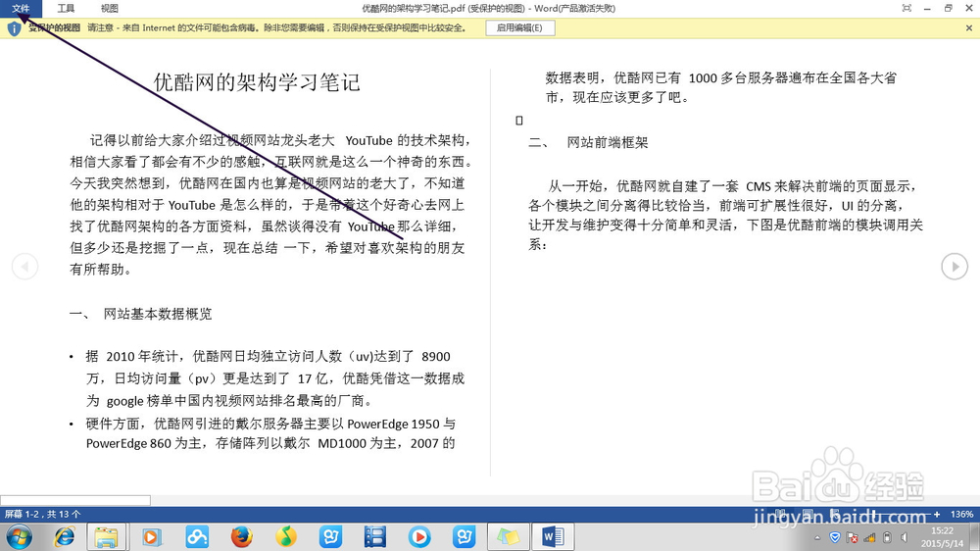Go to the previous page arrow

[25, 267]
